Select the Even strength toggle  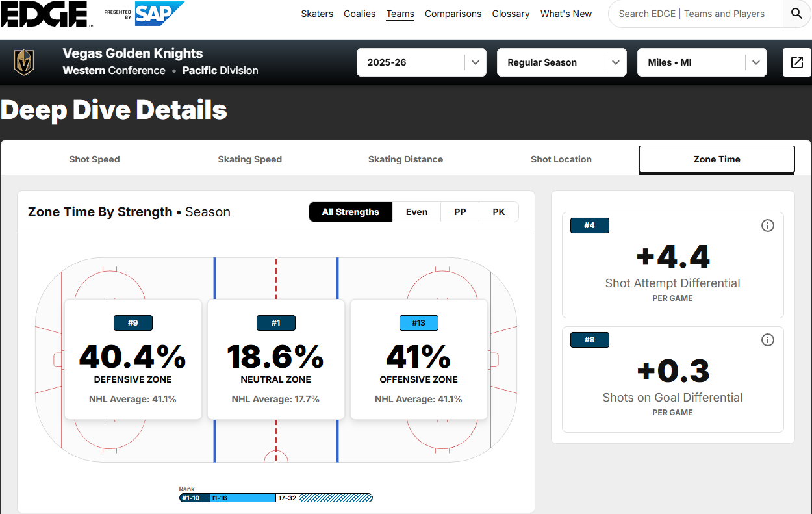click(416, 212)
